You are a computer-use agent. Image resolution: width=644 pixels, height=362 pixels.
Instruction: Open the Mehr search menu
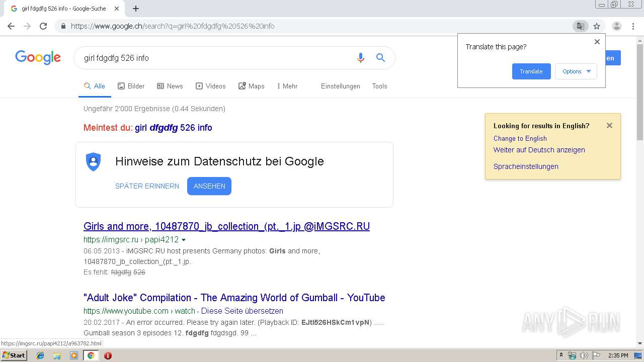coord(287,86)
